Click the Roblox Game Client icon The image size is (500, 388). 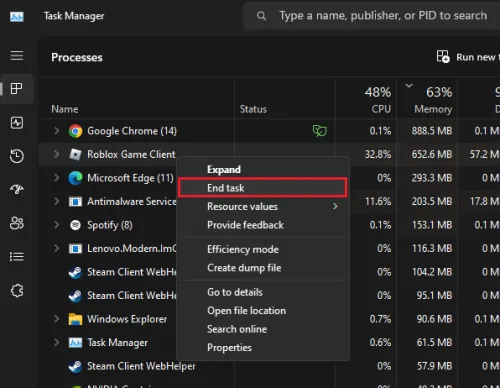coord(75,154)
